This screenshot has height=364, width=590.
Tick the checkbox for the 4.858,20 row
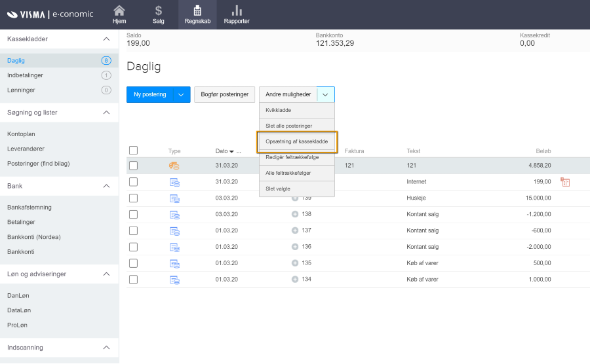(133, 166)
